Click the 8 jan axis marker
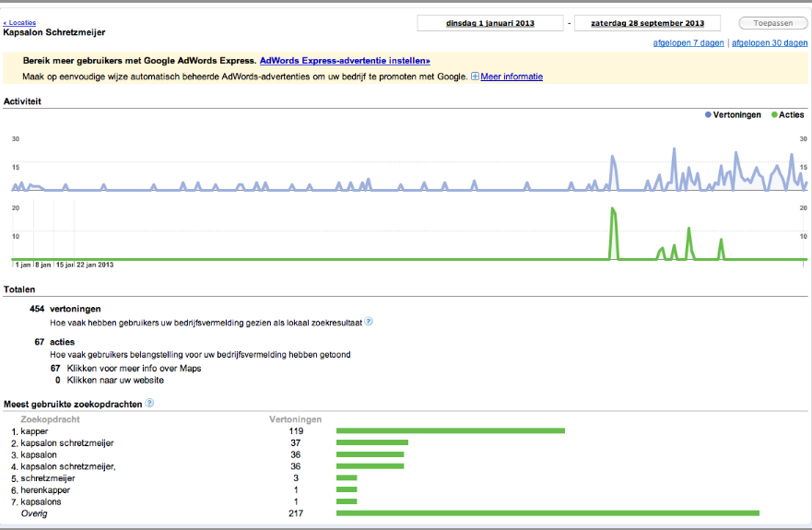This screenshot has width=812, height=530. point(43,265)
